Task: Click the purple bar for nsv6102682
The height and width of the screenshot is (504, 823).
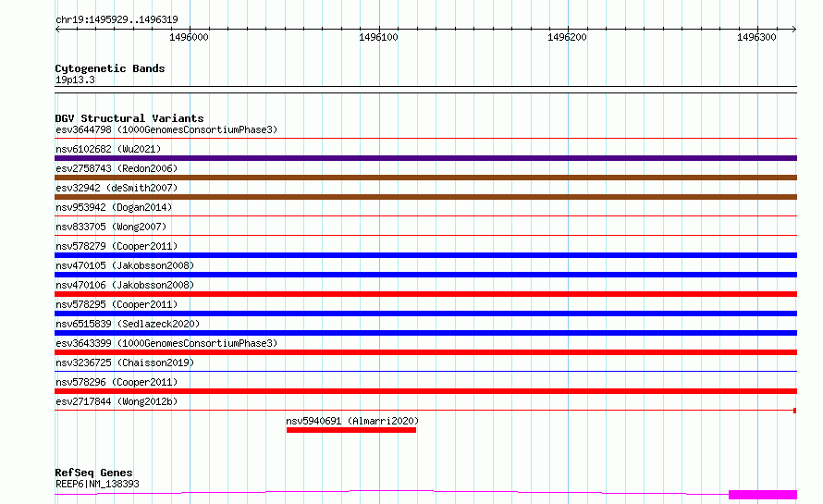Action: [425, 158]
